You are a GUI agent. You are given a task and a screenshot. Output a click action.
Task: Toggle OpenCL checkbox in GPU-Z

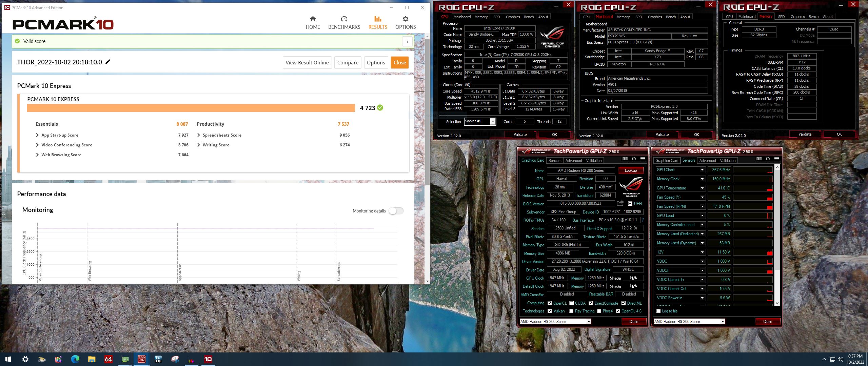coord(550,303)
